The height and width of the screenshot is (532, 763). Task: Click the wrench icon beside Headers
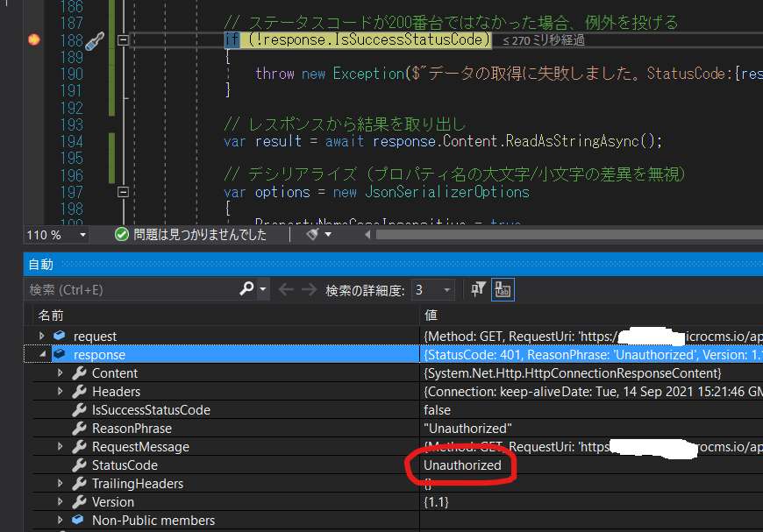79,391
